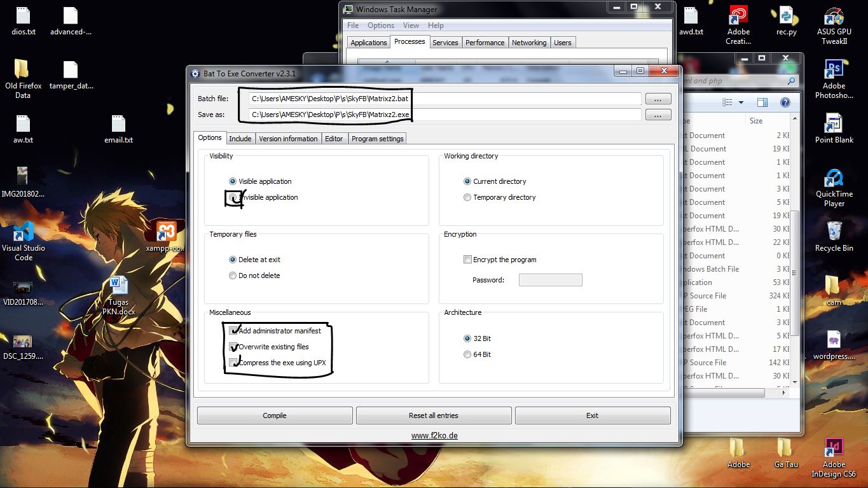Select wordpress file icon on desktop

coord(834,345)
